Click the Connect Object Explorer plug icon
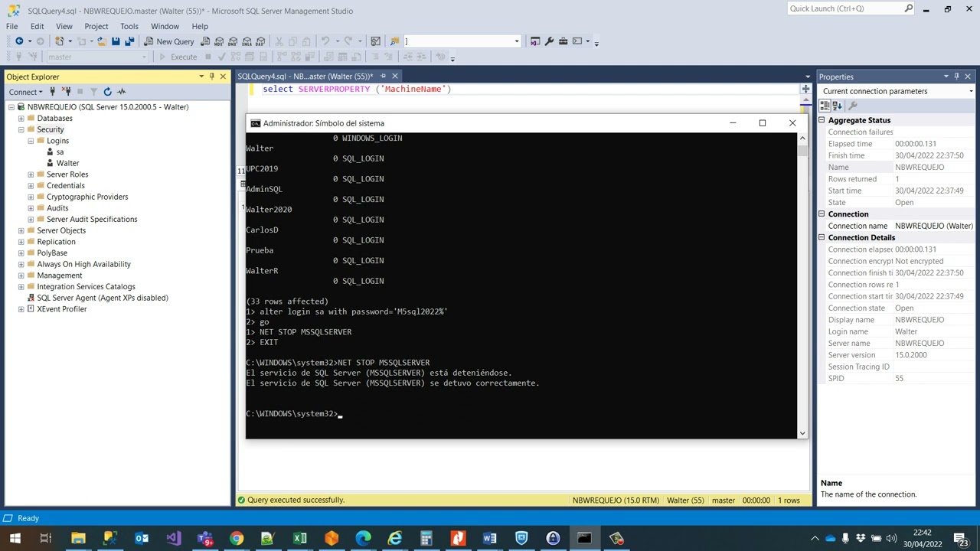The image size is (980, 551). point(53,92)
